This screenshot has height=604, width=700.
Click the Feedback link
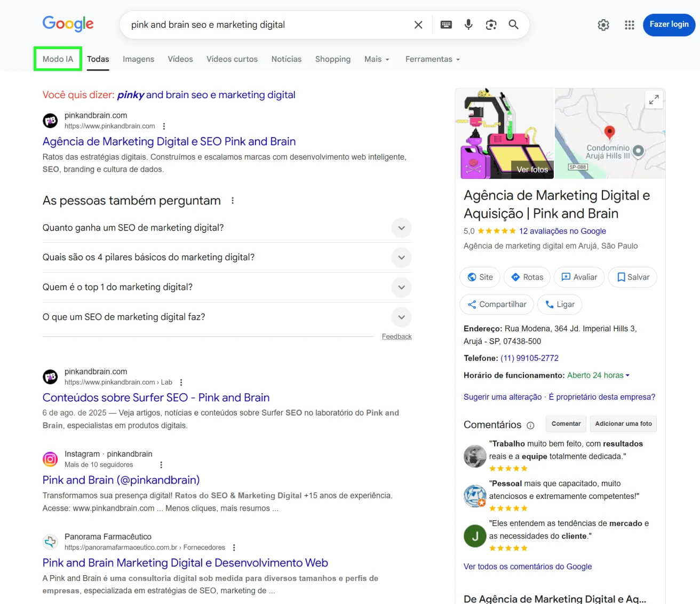[x=396, y=337]
